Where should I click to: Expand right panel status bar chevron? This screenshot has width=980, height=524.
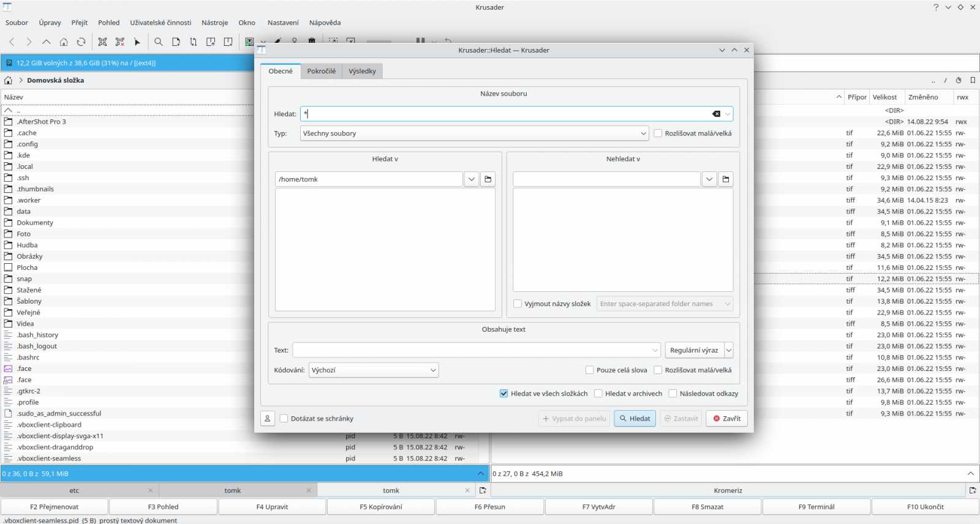pyautogui.click(x=971, y=473)
